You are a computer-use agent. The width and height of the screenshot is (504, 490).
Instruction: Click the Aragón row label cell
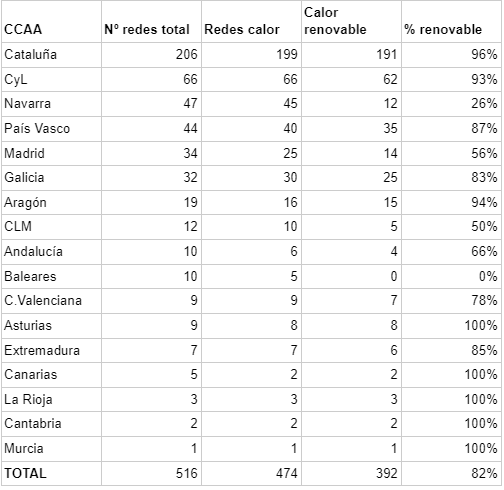coord(51,203)
